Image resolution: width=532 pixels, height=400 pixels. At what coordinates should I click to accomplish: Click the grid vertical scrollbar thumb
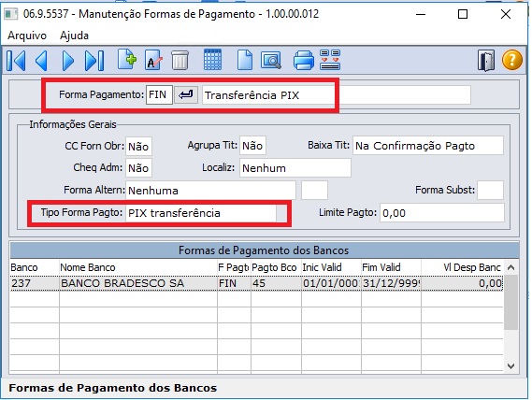(510, 302)
